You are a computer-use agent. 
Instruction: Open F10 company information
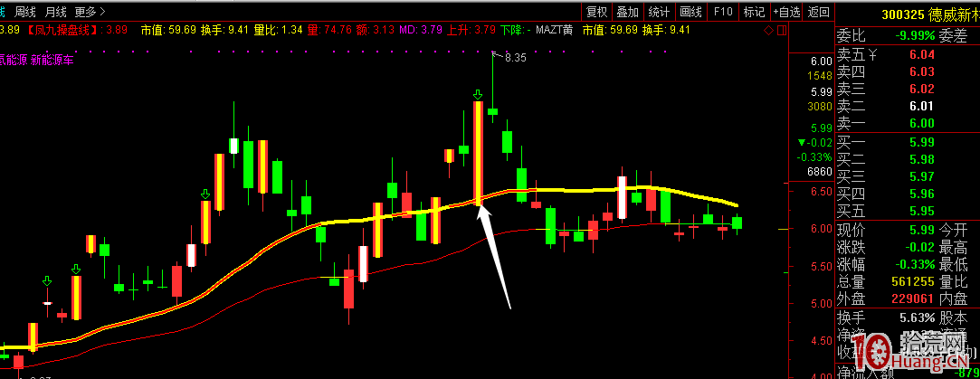click(x=722, y=11)
